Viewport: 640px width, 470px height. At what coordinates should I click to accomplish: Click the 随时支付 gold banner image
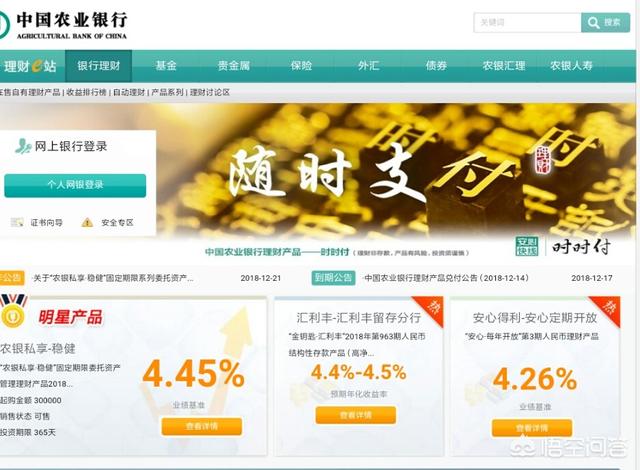point(396,171)
